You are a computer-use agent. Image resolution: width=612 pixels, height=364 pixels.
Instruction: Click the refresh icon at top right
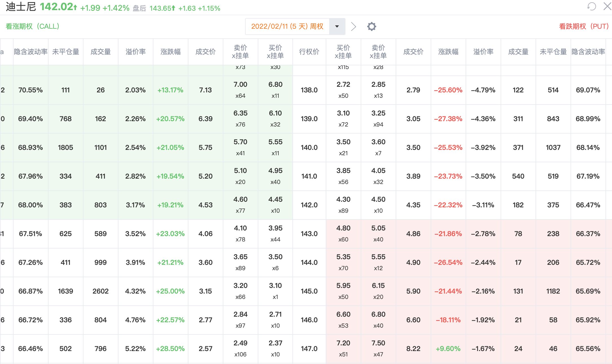591,6
